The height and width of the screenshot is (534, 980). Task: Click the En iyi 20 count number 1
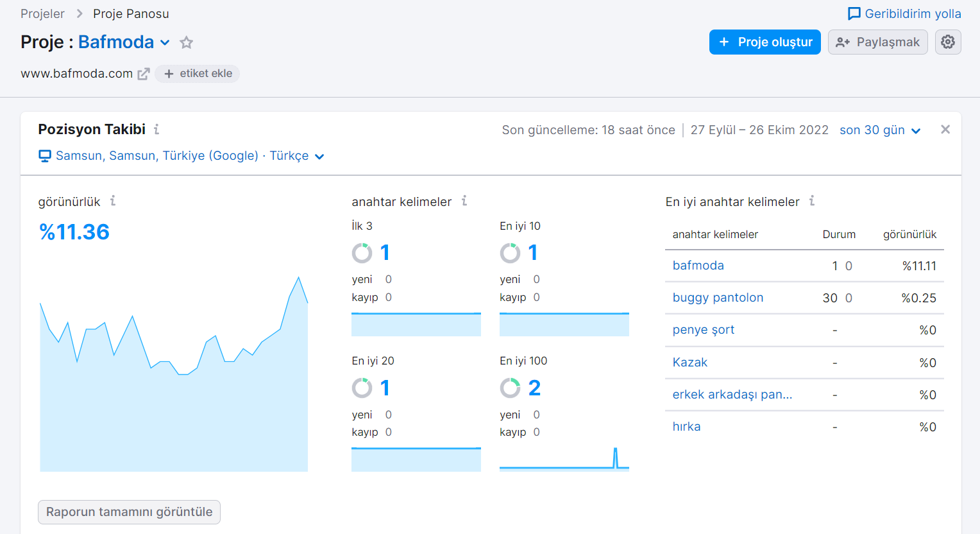click(385, 388)
